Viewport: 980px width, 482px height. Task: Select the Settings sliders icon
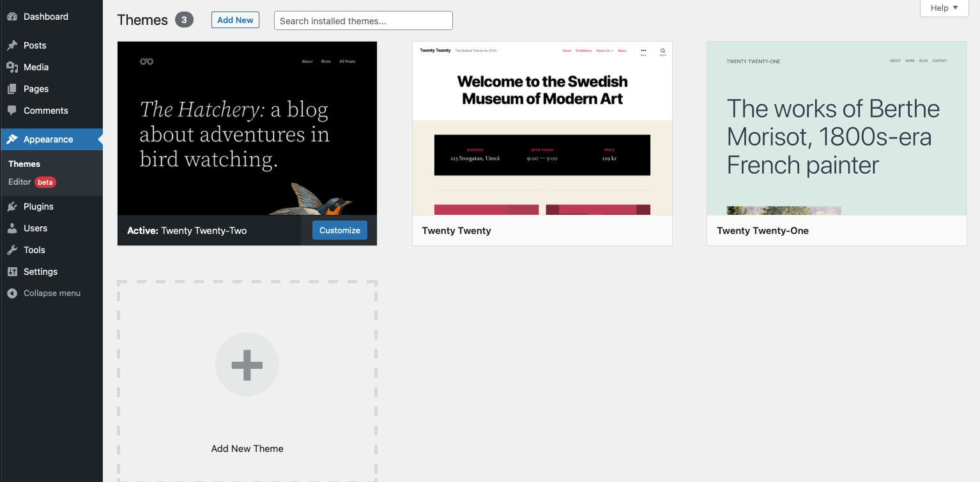(13, 271)
